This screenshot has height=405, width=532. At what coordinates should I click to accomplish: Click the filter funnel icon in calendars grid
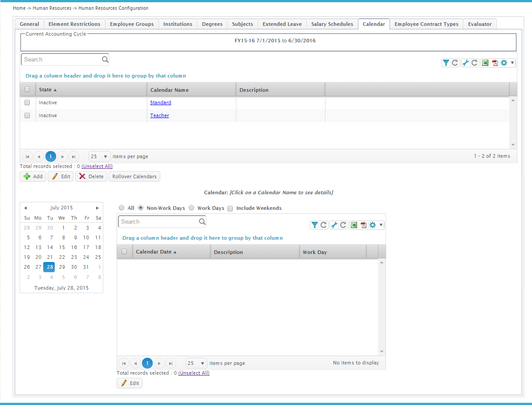coord(446,63)
